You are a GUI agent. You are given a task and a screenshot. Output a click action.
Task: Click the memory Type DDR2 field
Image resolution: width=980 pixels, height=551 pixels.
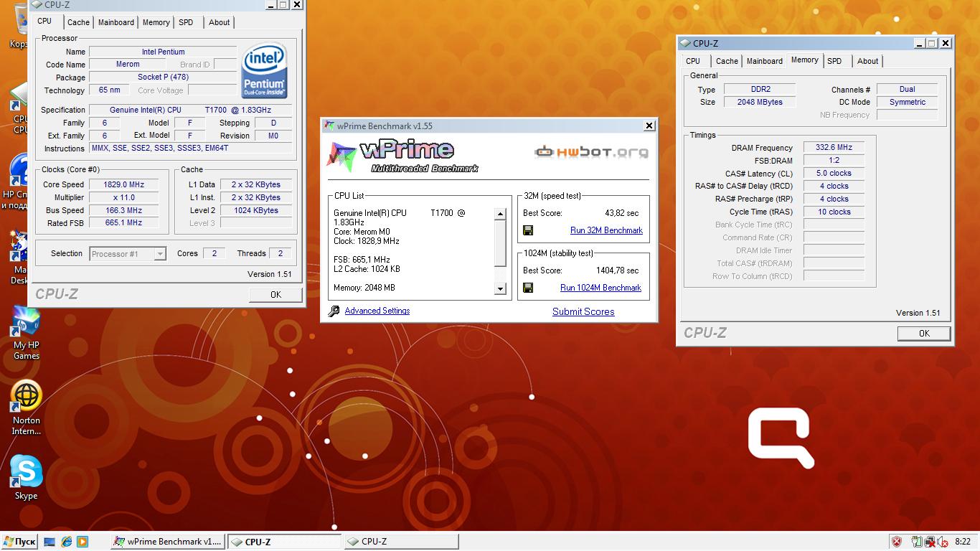pyautogui.click(x=760, y=89)
